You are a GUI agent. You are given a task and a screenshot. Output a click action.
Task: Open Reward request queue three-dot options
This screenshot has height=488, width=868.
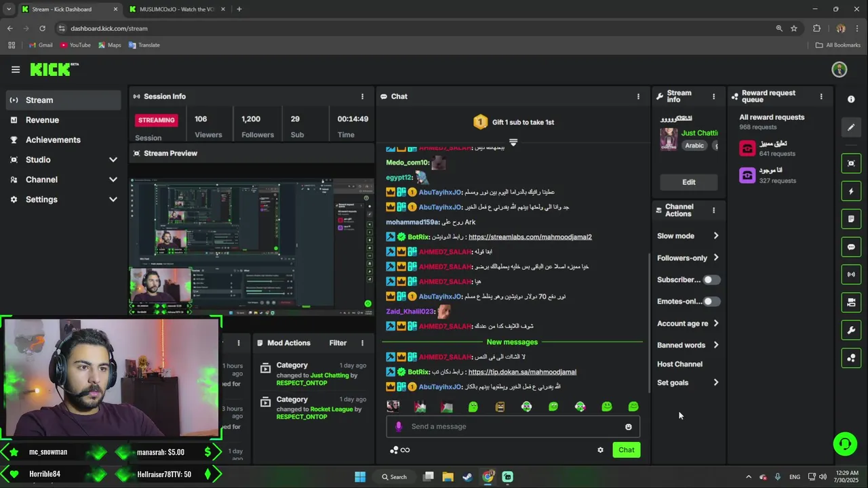click(821, 96)
